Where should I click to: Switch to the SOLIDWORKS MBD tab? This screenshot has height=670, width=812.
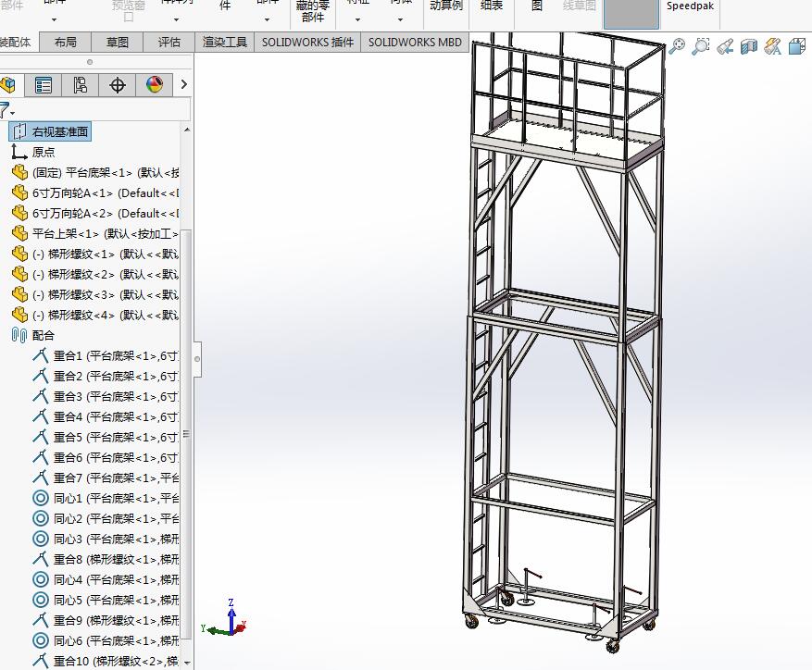[415, 42]
